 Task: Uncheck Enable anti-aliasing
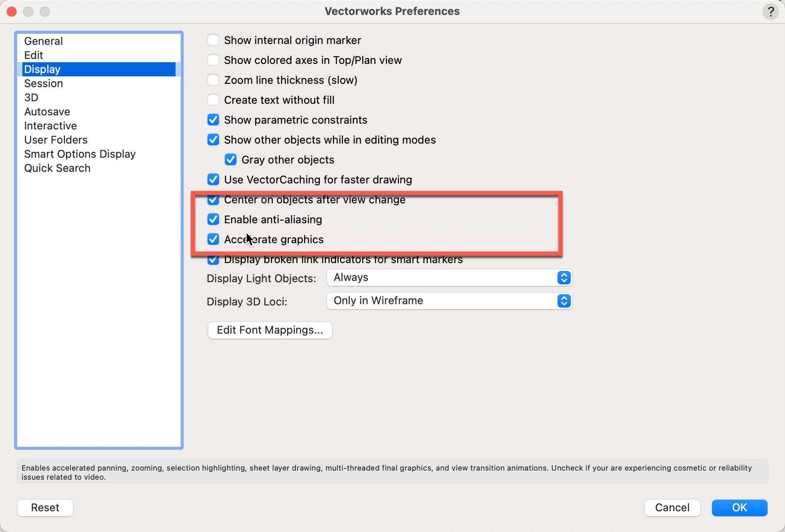click(213, 220)
